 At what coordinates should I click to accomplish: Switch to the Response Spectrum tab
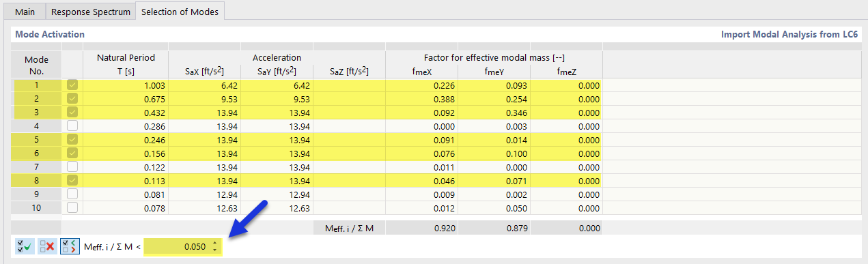coord(91,12)
